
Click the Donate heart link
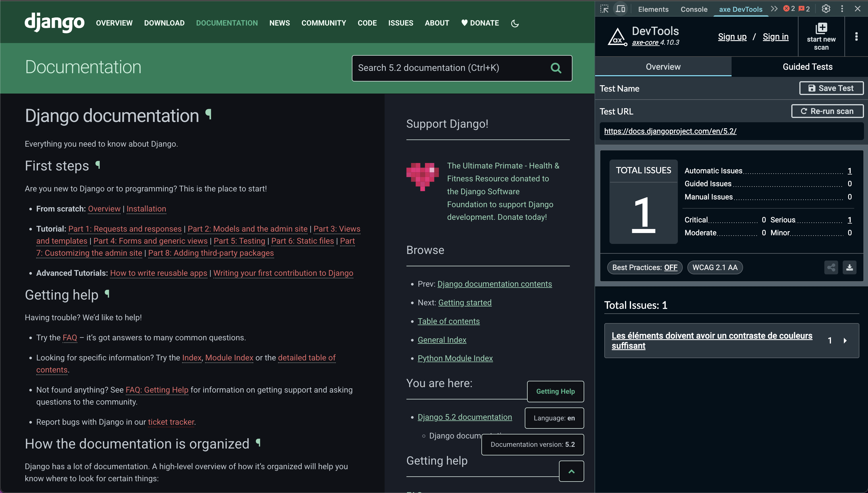(480, 23)
